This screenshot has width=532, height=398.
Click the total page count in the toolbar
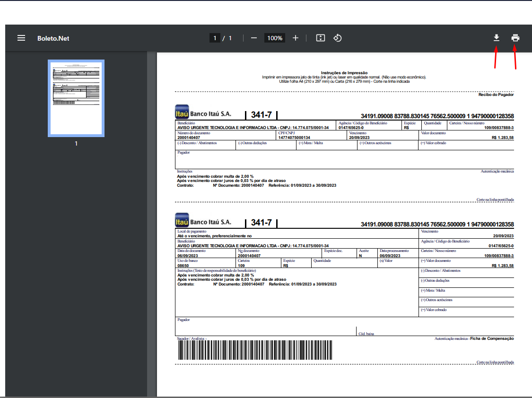click(x=230, y=38)
